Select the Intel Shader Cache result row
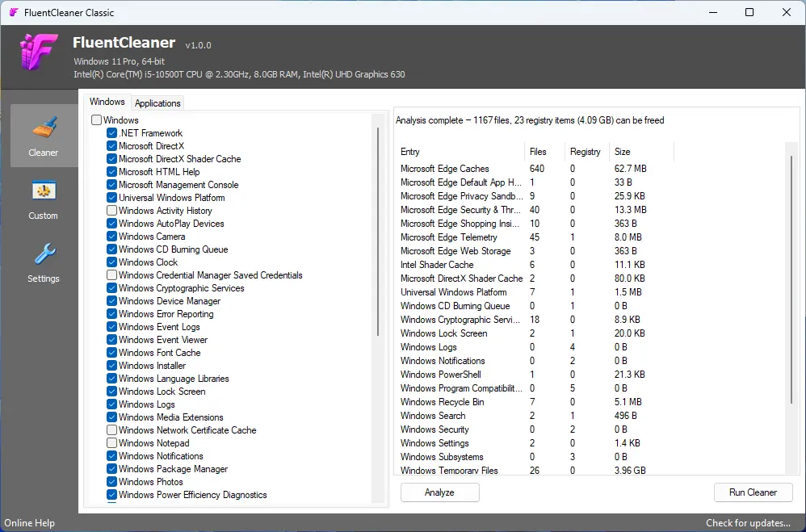The width and height of the screenshot is (806, 532). click(535, 265)
